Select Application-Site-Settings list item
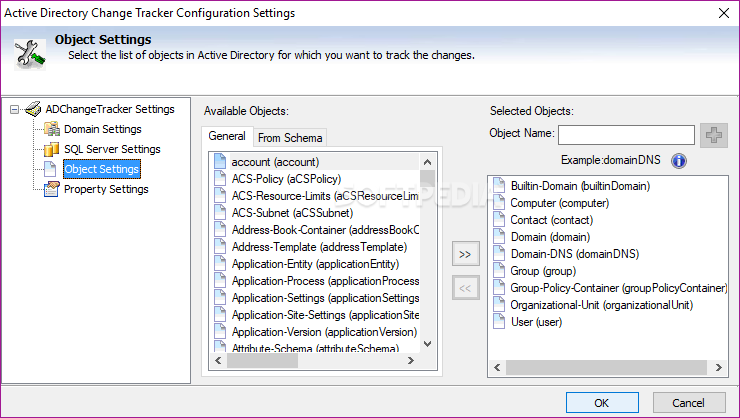Screen dimensions: 740x418 tap(325, 315)
